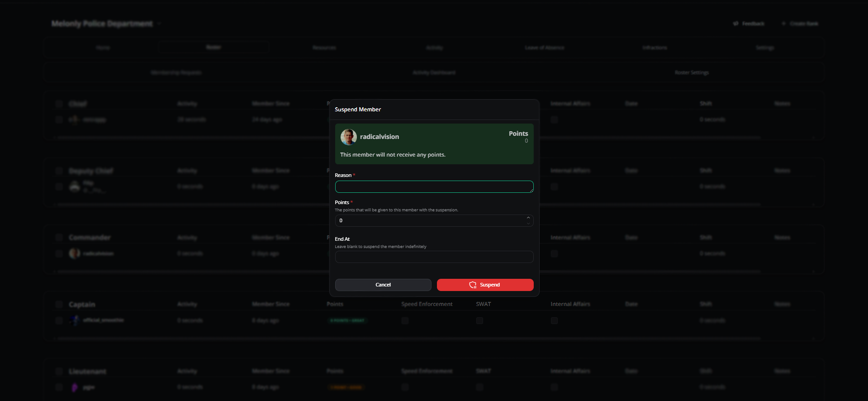Open the Roster Settings sub-tab

692,72
